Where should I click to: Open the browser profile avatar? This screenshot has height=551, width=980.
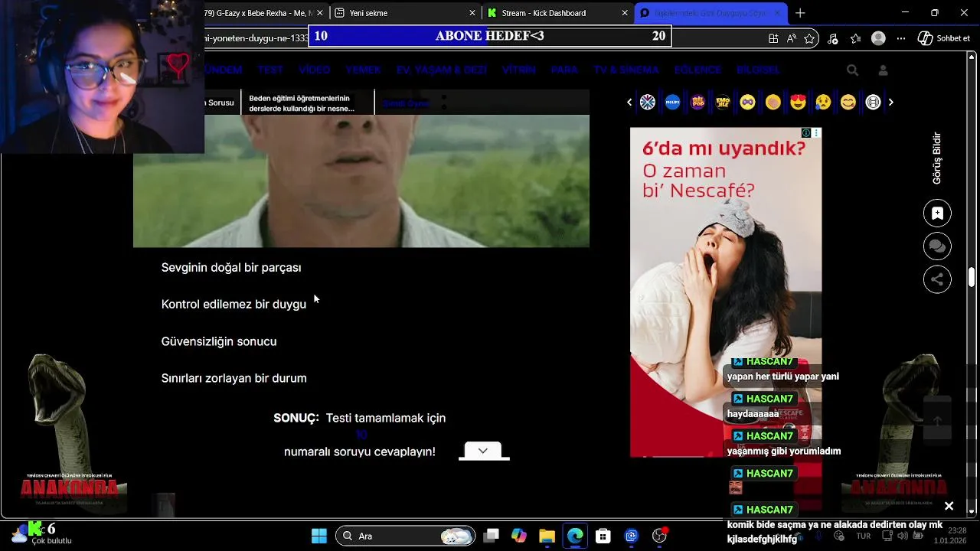pyautogui.click(x=878, y=38)
